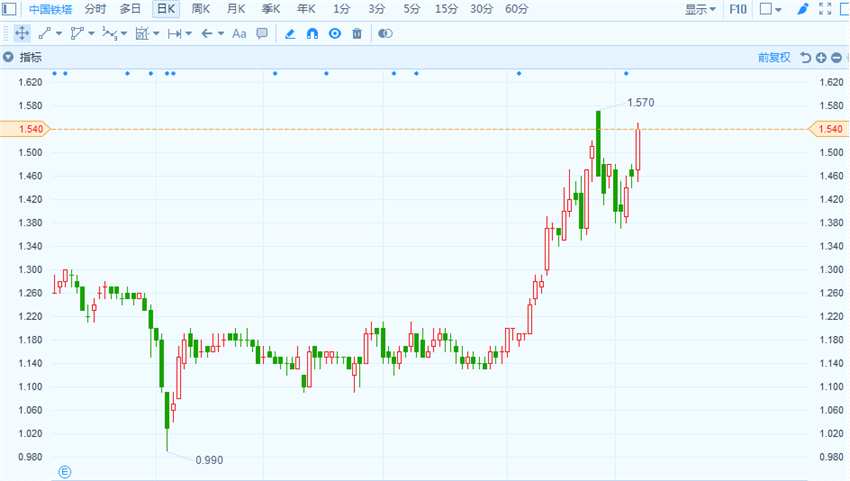The width and height of the screenshot is (850, 481).
Task: Open the F10 company info button
Action: tap(738, 9)
